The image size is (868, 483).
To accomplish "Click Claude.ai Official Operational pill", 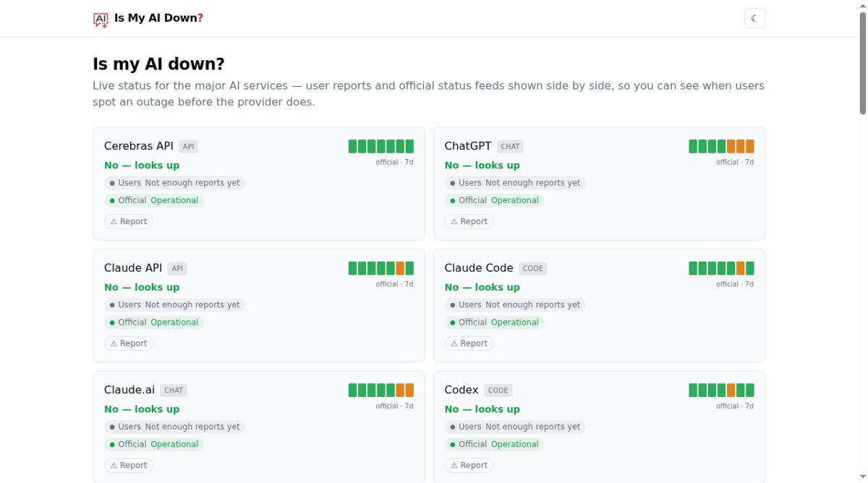I will point(154,444).
